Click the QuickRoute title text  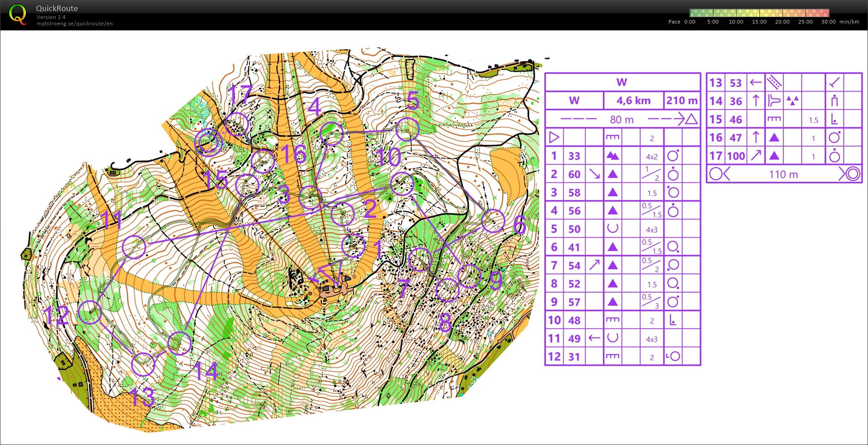[57, 8]
